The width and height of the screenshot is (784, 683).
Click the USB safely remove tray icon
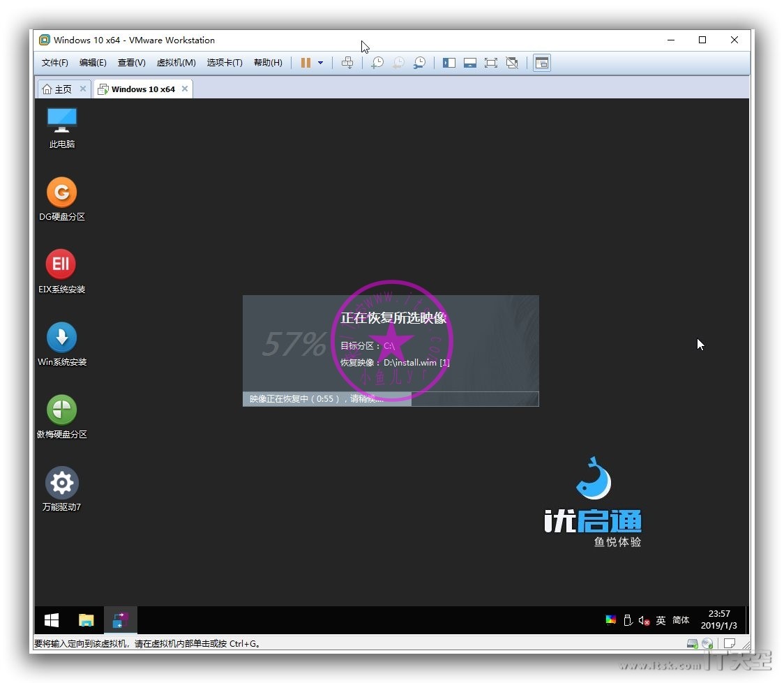628,620
